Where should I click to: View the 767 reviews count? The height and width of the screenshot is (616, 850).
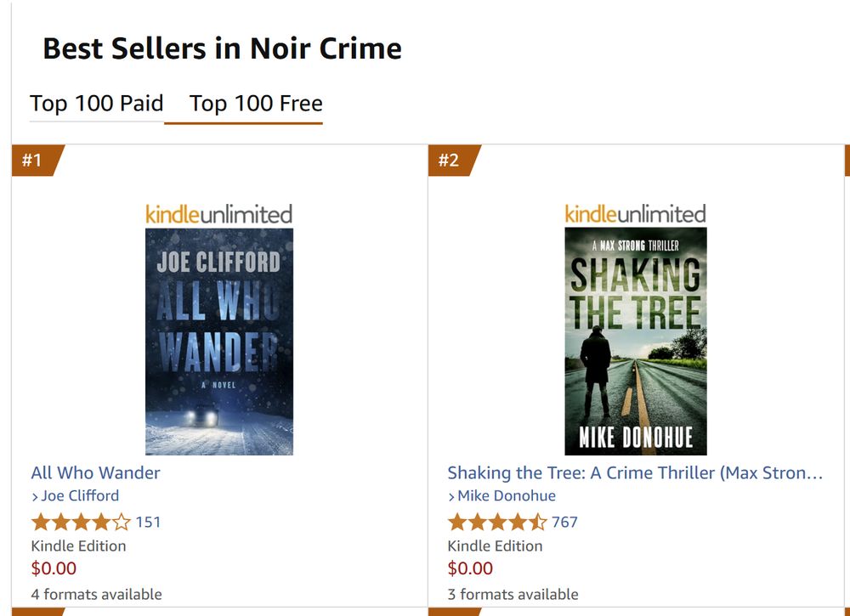[564, 523]
